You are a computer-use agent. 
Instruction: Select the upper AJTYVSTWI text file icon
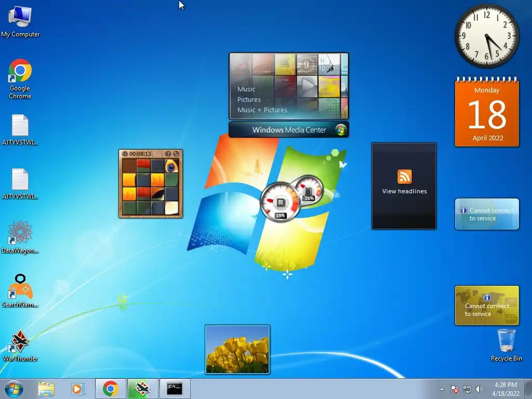(20, 129)
